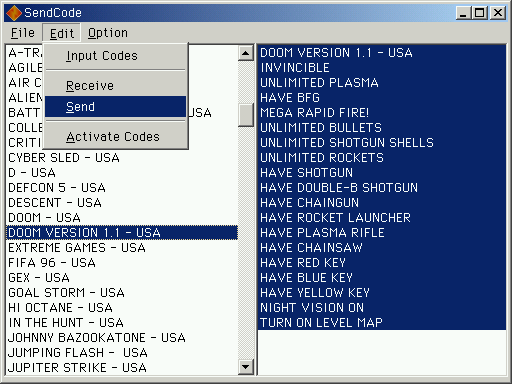Select JOHNNY BAZOOKATONE - USA game
Image resolution: width=512 pixels, height=384 pixels.
(122, 338)
